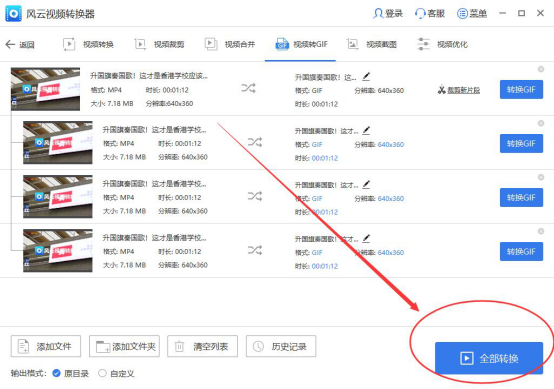554x389 pixels.
Task: Switch to the 视频优化 tab
Action: click(442, 45)
